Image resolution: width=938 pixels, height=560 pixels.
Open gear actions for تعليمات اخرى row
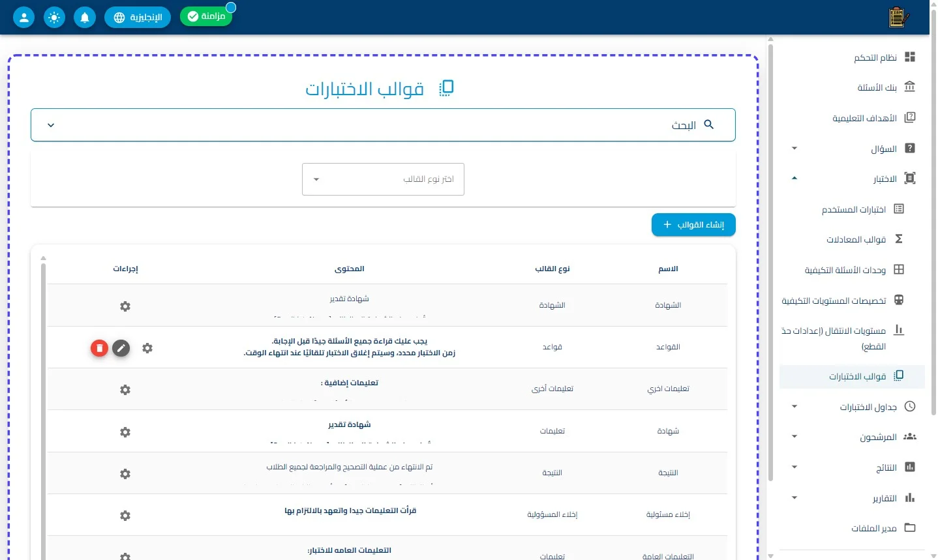125,390
